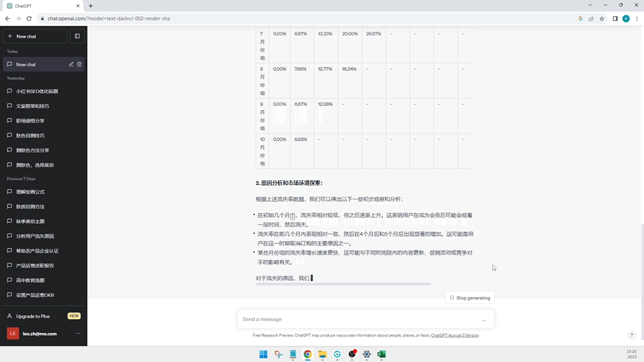This screenshot has width=644, height=362.
Task: Click the plus icon in New chat button
Action: pyautogui.click(x=10, y=36)
